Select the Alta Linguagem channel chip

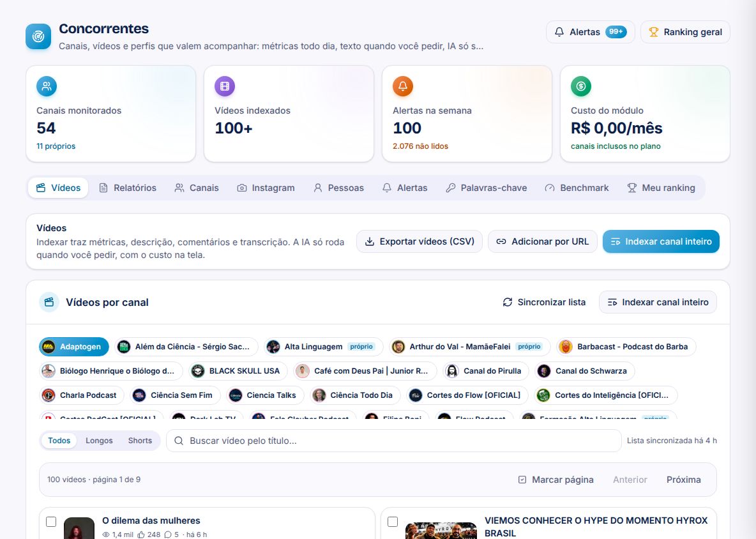[x=323, y=347]
